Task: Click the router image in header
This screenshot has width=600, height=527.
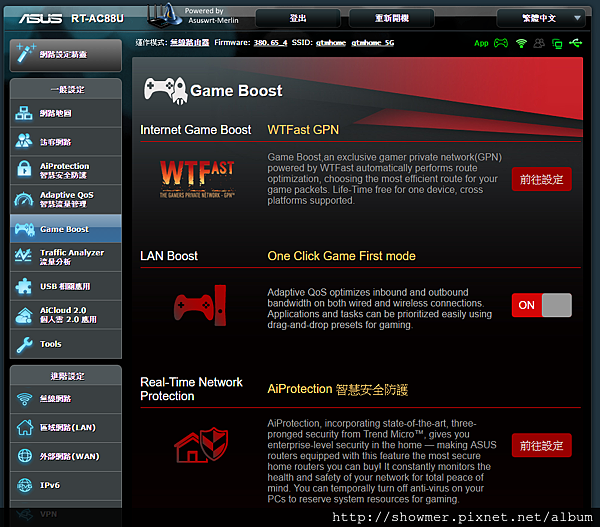Action: tap(165, 16)
